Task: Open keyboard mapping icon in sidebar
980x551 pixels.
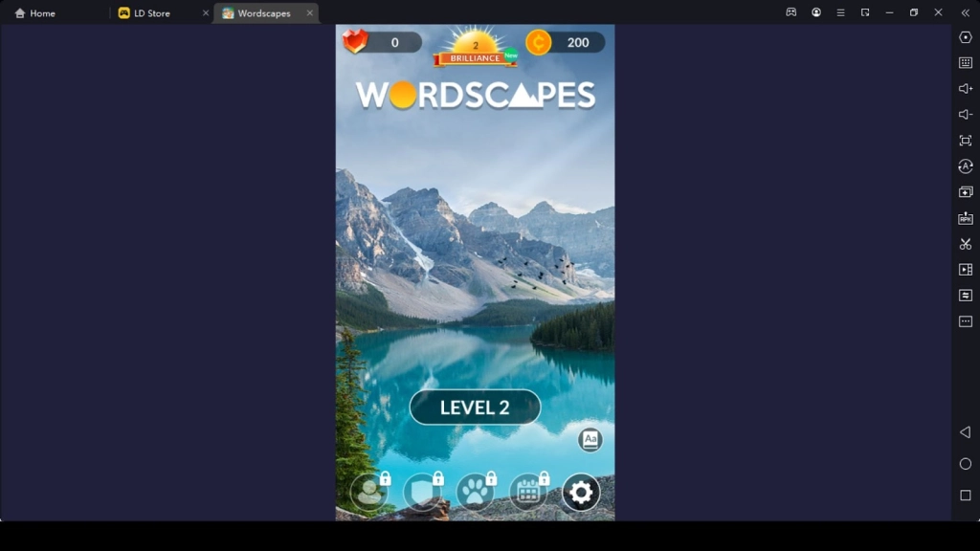Action: point(966,62)
